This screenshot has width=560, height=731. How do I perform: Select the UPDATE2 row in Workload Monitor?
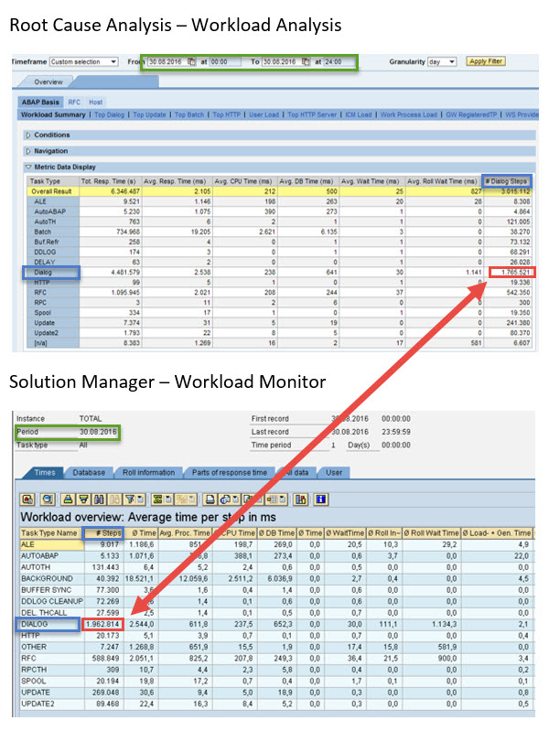click(277, 704)
